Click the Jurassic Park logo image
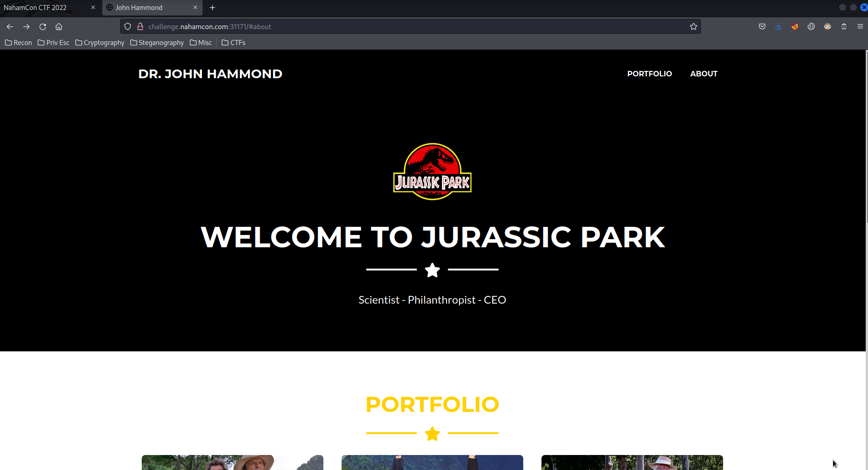This screenshot has height=470, width=868. coord(432,171)
